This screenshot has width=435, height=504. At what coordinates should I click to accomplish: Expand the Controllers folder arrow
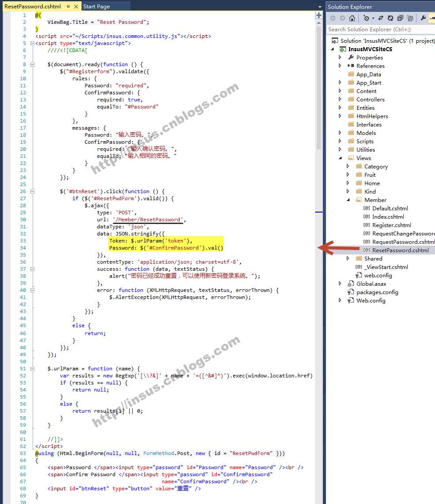[340, 99]
